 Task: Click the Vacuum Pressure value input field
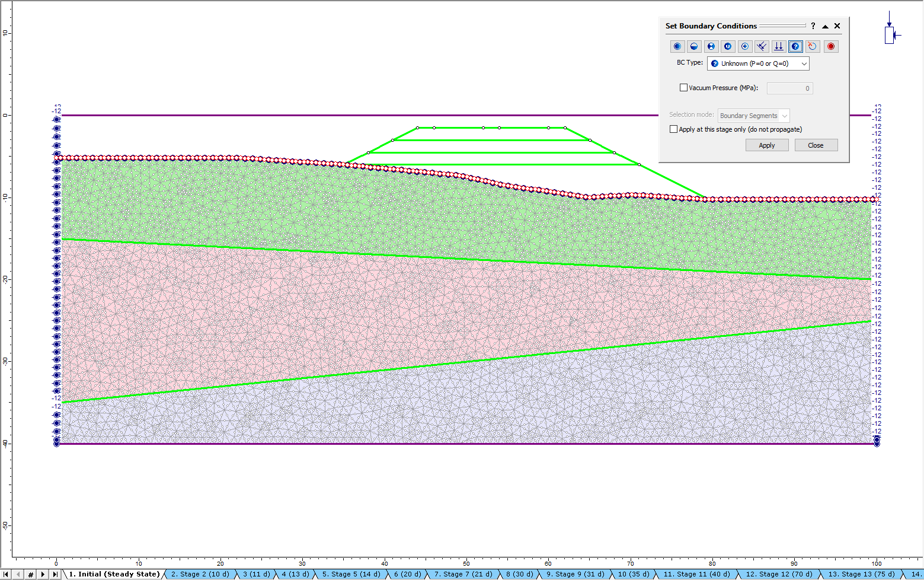789,88
